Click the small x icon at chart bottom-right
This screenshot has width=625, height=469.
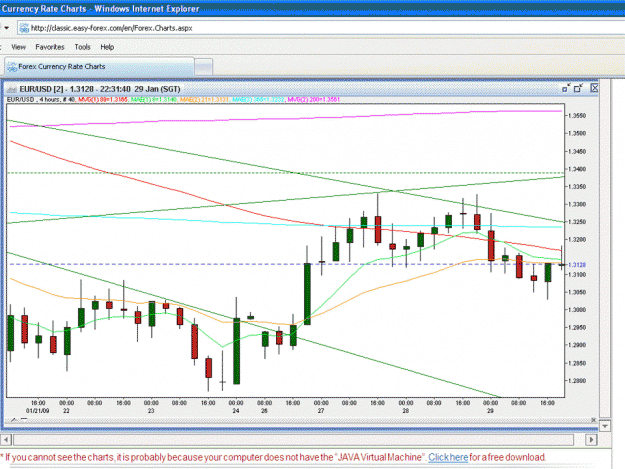tap(594, 420)
